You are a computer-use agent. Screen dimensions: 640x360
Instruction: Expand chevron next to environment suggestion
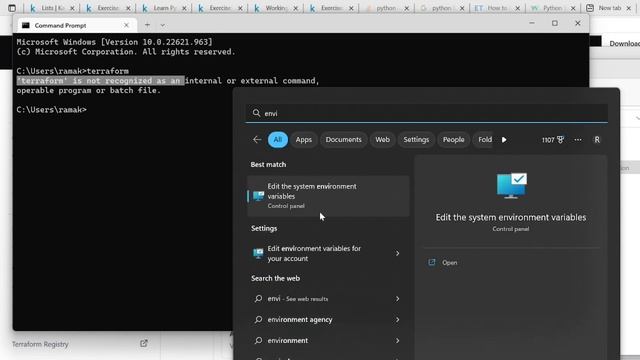(x=398, y=340)
